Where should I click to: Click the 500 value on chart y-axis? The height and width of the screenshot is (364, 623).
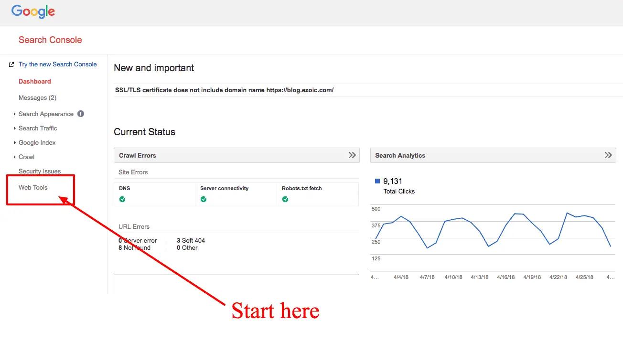(376, 209)
